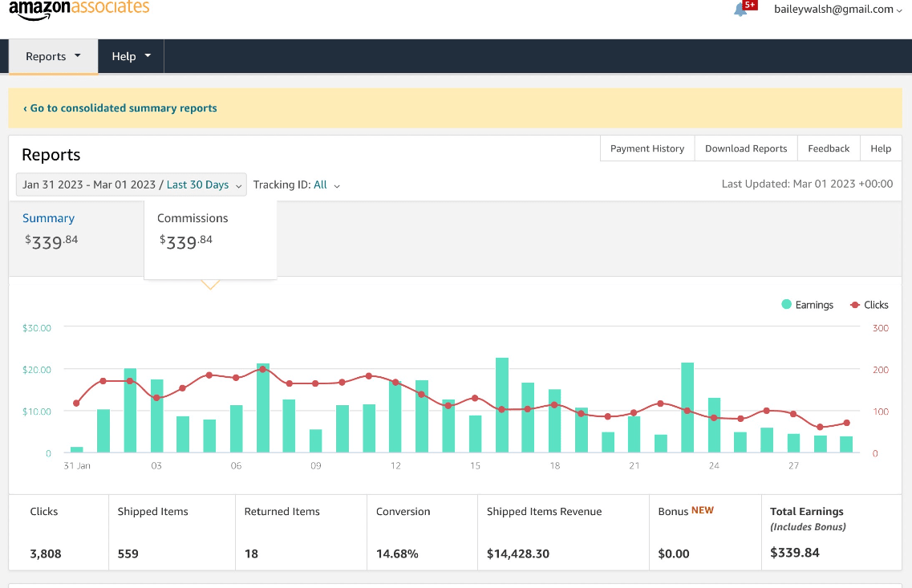Select the Commissions tab
Screen dimensions: 912x588
tap(193, 218)
